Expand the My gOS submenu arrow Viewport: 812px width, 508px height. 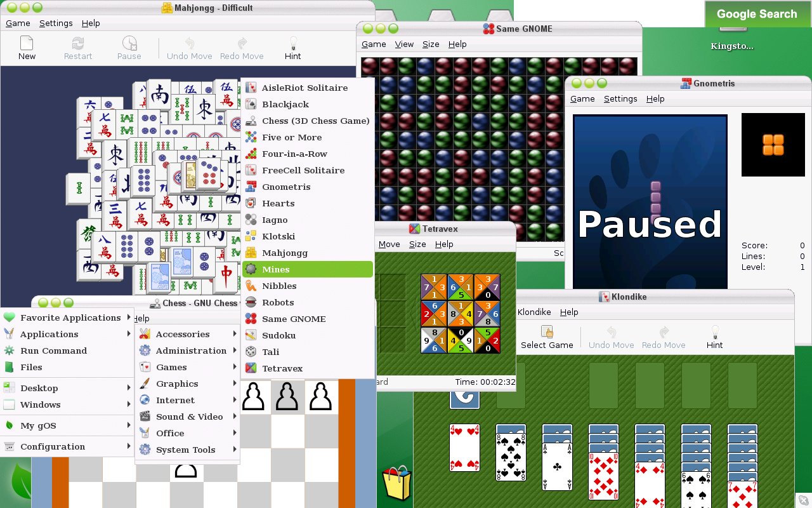129,425
